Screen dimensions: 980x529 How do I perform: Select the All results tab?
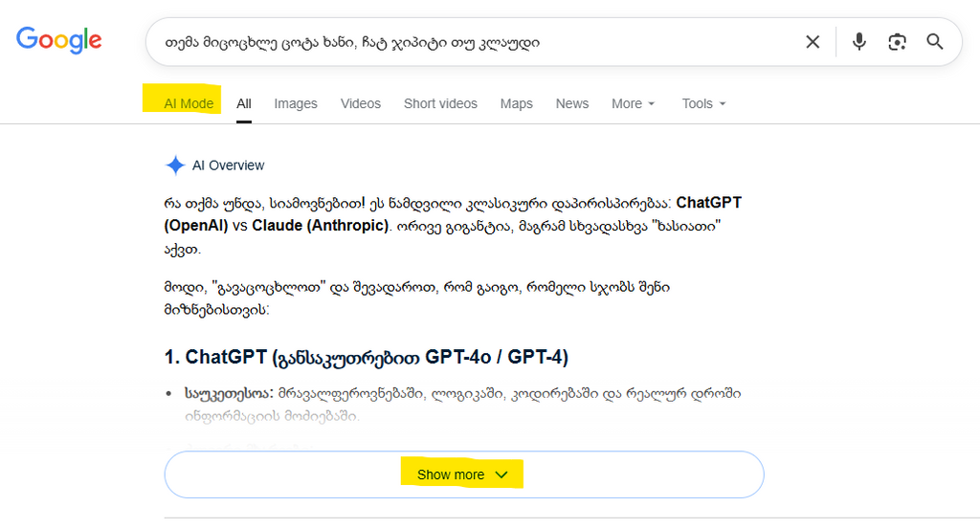pos(244,103)
